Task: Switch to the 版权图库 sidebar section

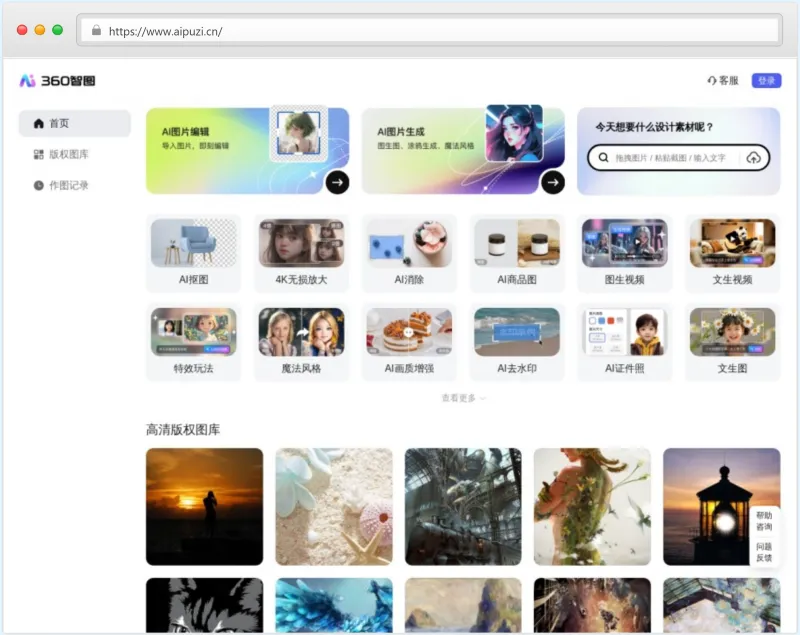Action: 63,152
